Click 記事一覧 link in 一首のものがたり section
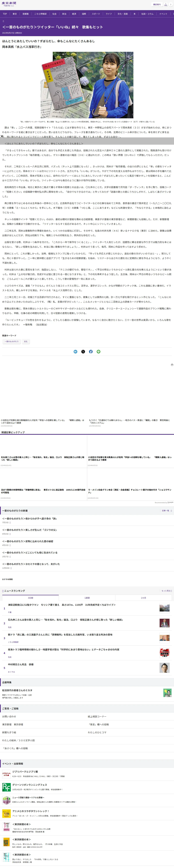Screen dimensions: 174x868 click(167, 511)
